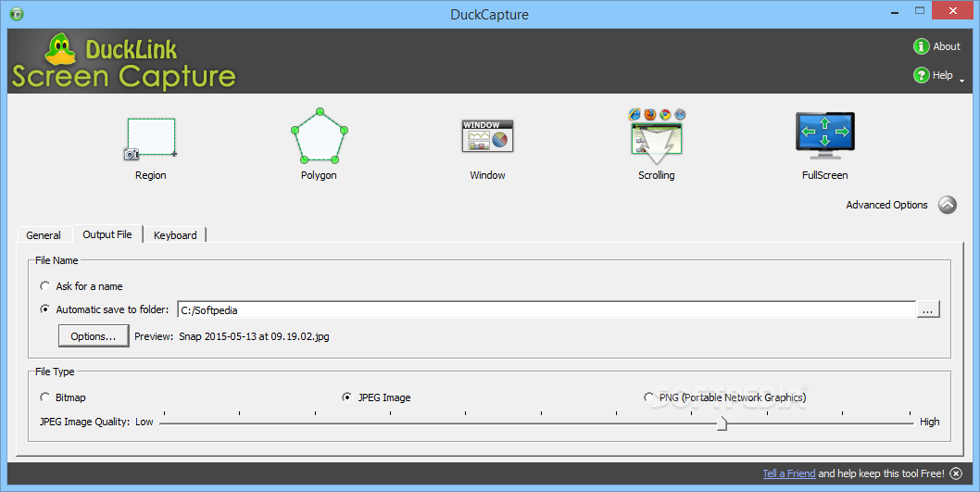The width and height of the screenshot is (980, 492).
Task: Follow the Tell a Friend link
Action: coord(789,473)
